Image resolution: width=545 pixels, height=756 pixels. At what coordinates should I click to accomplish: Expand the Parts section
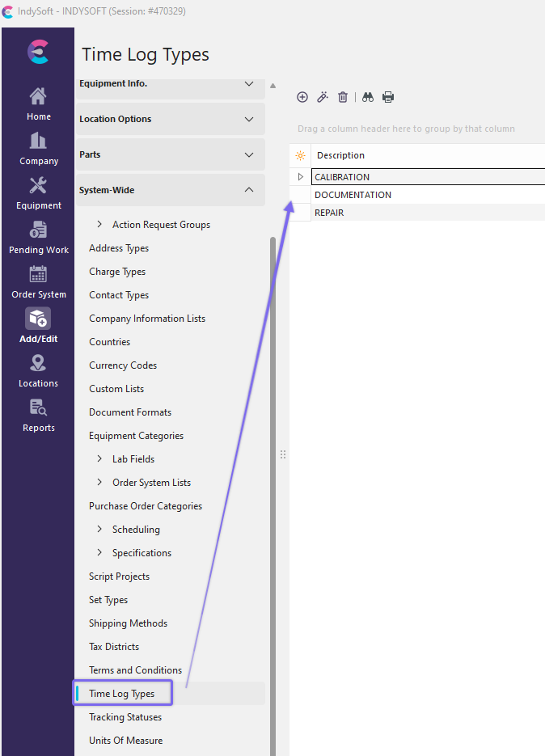(x=249, y=154)
